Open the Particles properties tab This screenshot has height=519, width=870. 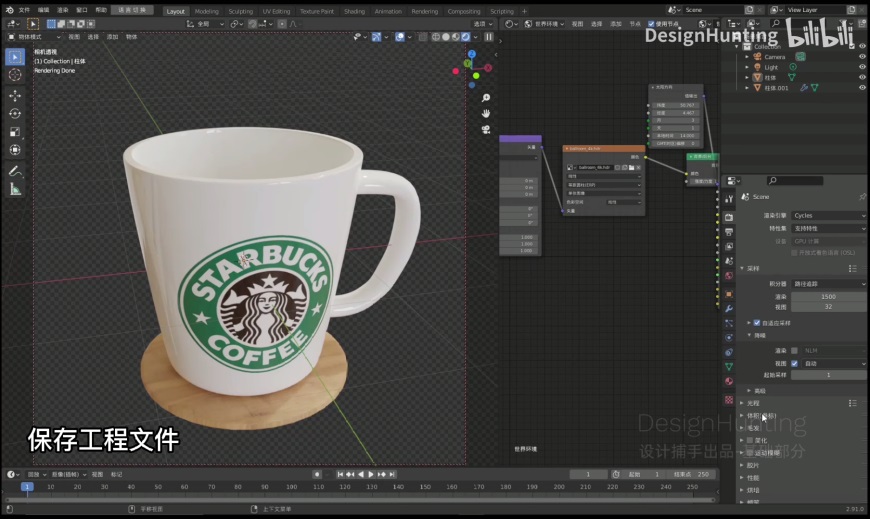729,323
